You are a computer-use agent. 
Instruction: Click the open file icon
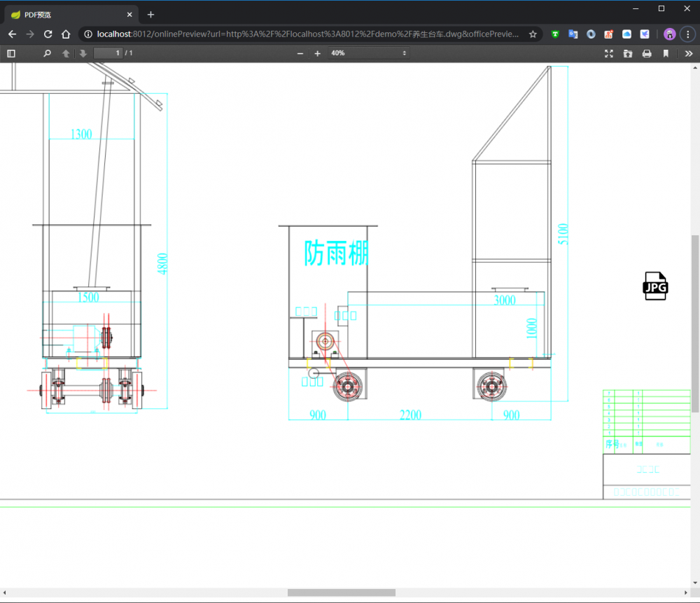pyautogui.click(x=628, y=53)
